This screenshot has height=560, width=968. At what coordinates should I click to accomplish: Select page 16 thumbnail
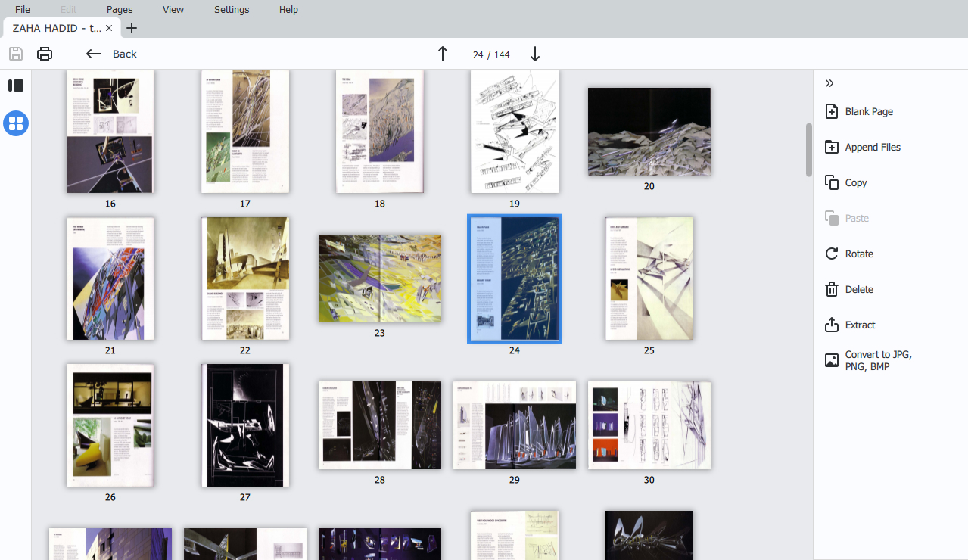point(110,132)
